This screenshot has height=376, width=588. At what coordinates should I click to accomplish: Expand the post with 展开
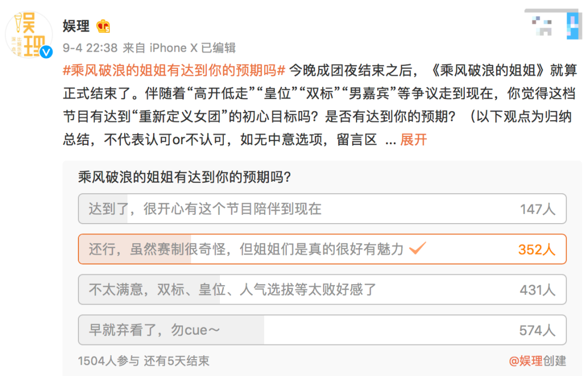414,140
